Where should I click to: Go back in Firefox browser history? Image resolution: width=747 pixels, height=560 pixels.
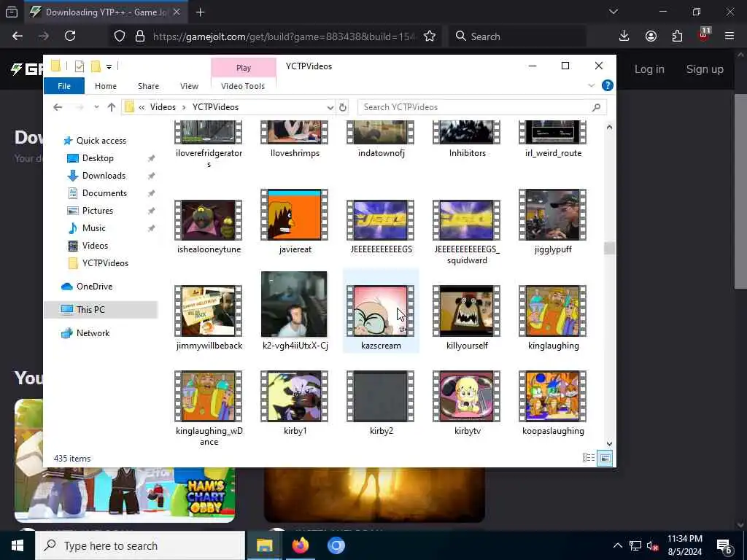(18, 36)
